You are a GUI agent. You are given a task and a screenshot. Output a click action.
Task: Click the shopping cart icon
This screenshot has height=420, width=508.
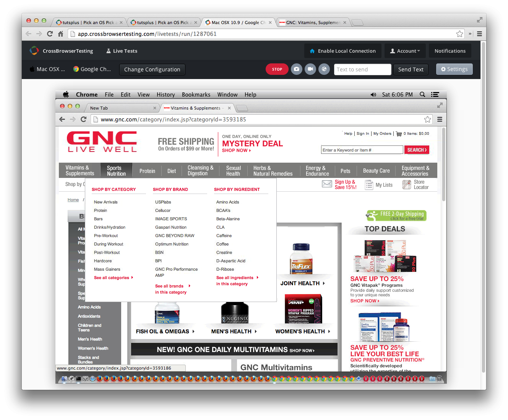click(399, 134)
